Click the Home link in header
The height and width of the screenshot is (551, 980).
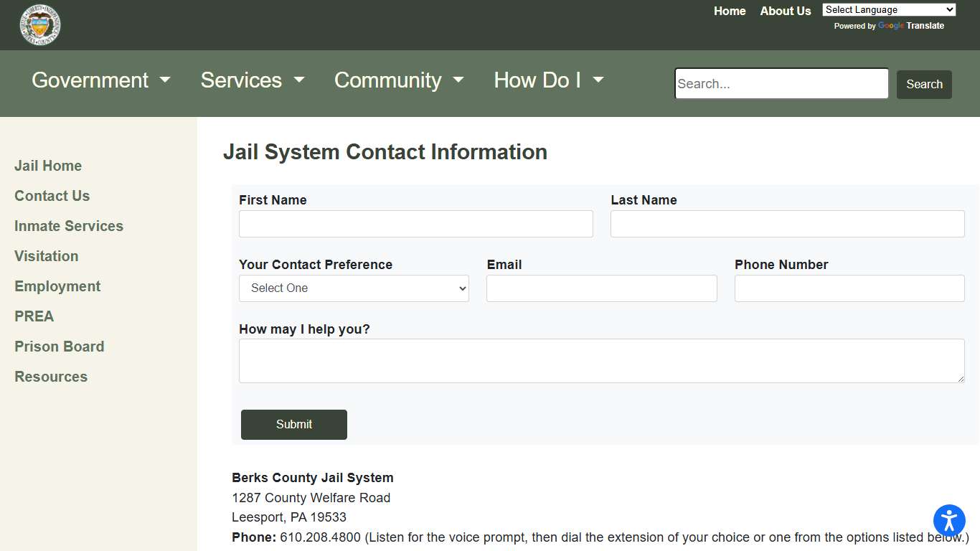730,11
